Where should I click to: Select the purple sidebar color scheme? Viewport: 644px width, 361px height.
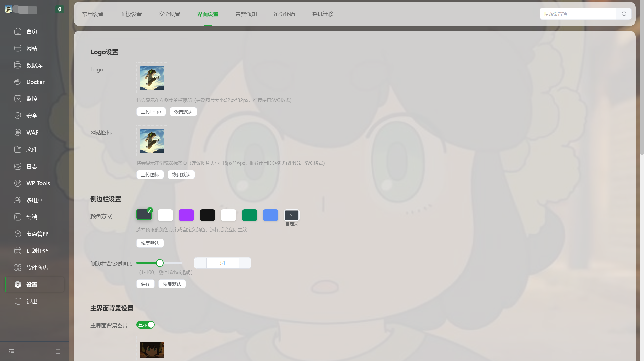coord(186,215)
